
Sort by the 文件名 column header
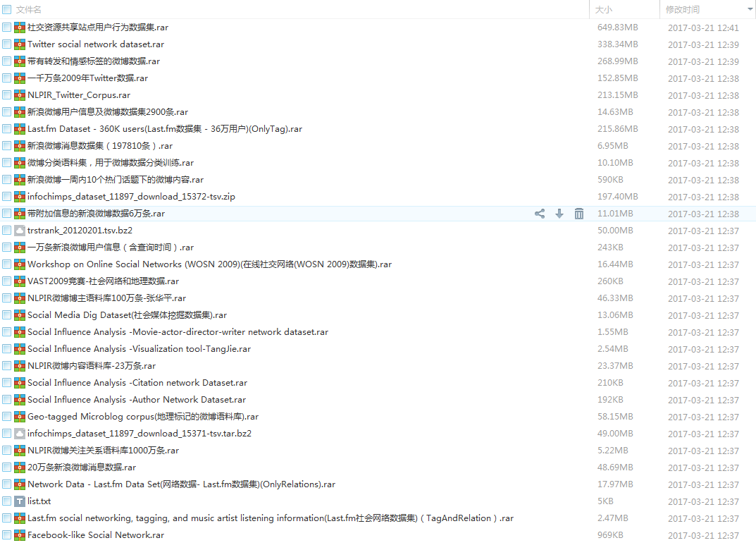tap(29, 9)
